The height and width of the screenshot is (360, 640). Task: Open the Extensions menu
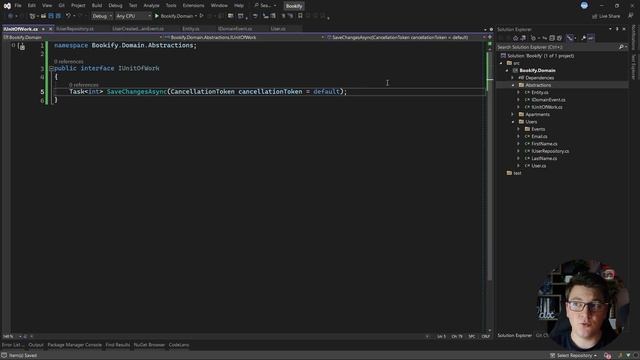(x=193, y=6)
